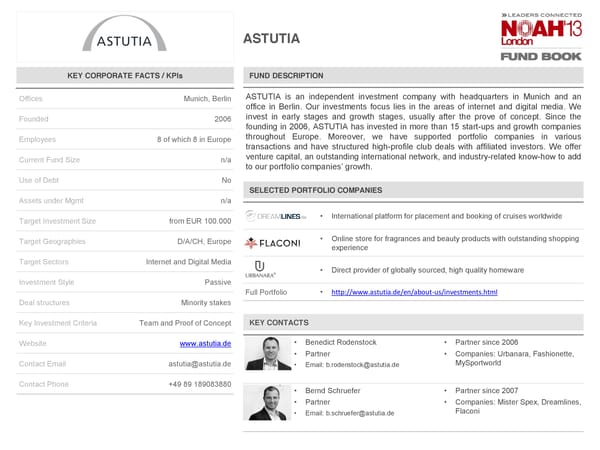Open the full portfolio investments URL

(414, 292)
